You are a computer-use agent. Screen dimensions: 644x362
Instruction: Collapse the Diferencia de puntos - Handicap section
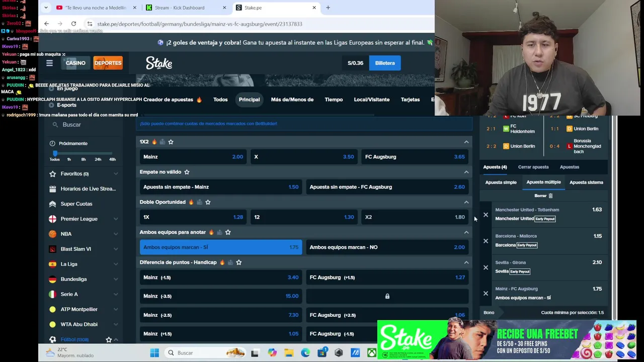[x=466, y=262]
